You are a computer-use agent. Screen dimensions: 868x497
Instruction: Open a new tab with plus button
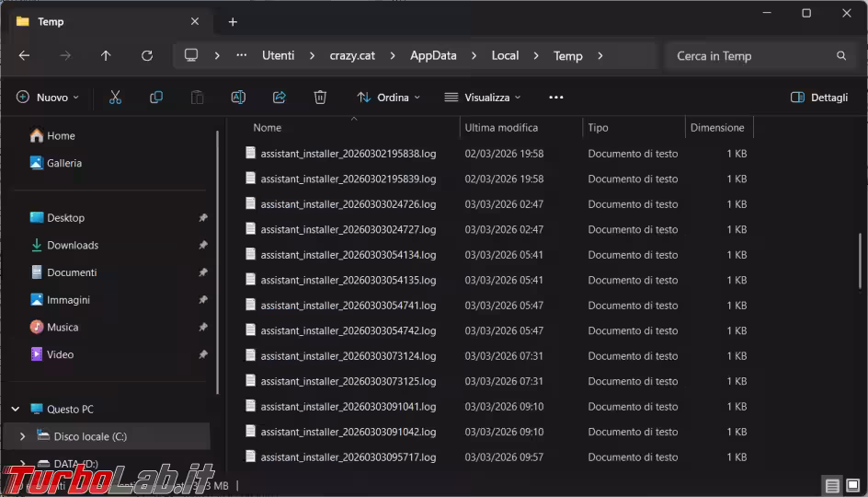click(x=233, y=22)
